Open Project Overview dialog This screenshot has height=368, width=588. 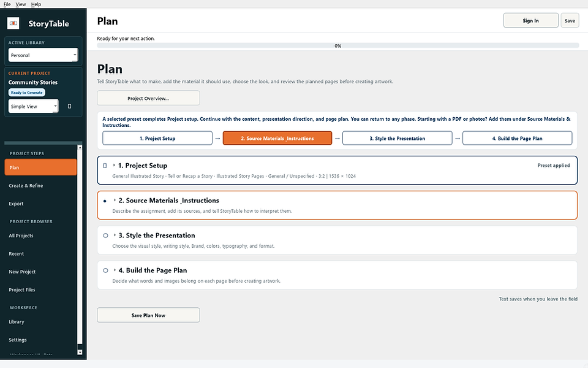148,98
